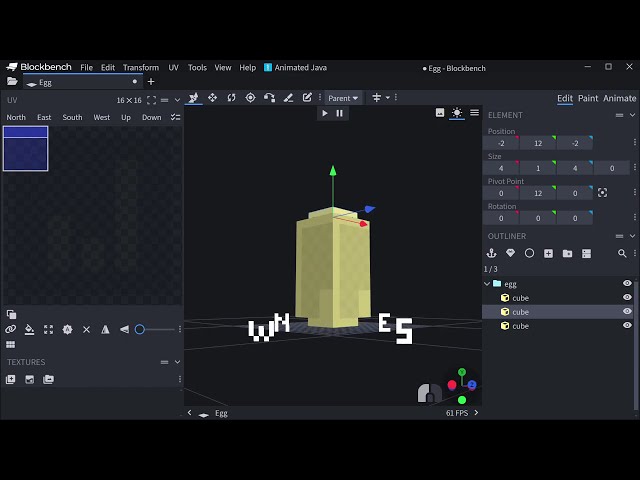Click the UV mirror triangle icon

[x=105, y=329]
